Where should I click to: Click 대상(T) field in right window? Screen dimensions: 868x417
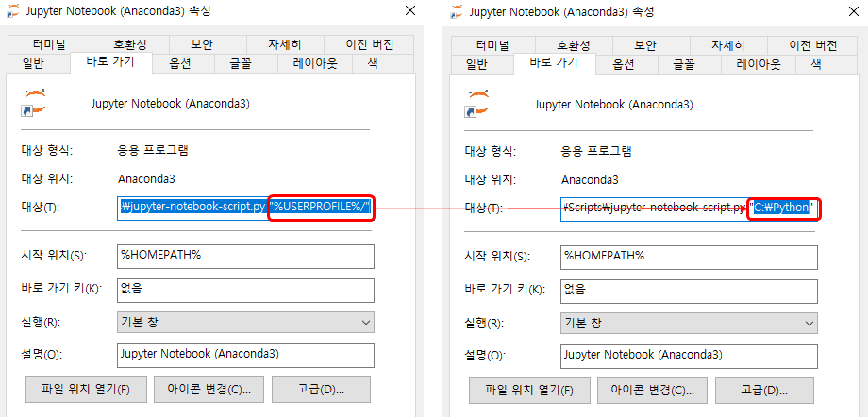[689, 208]
